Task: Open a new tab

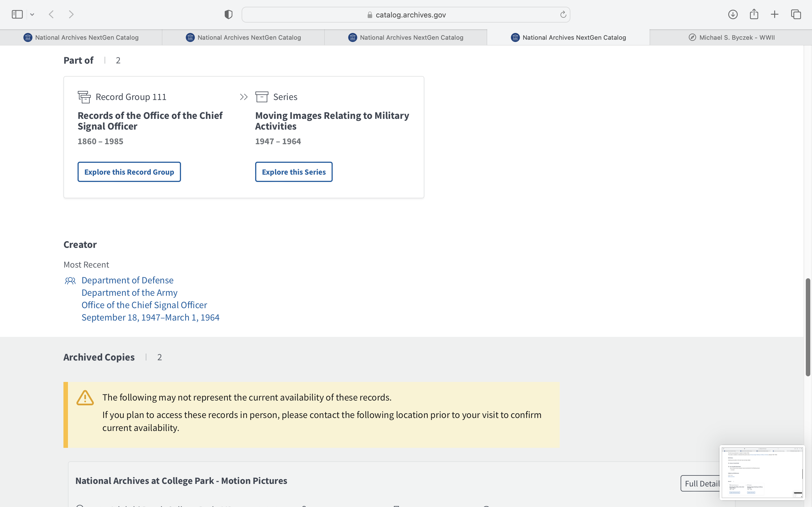Action: tap(775, 14)
